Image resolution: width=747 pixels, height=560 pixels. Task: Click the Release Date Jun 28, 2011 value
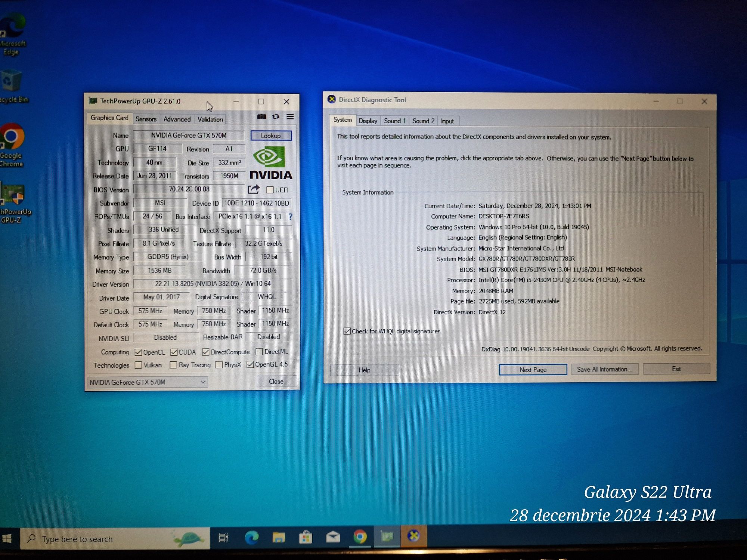[155, 176]
